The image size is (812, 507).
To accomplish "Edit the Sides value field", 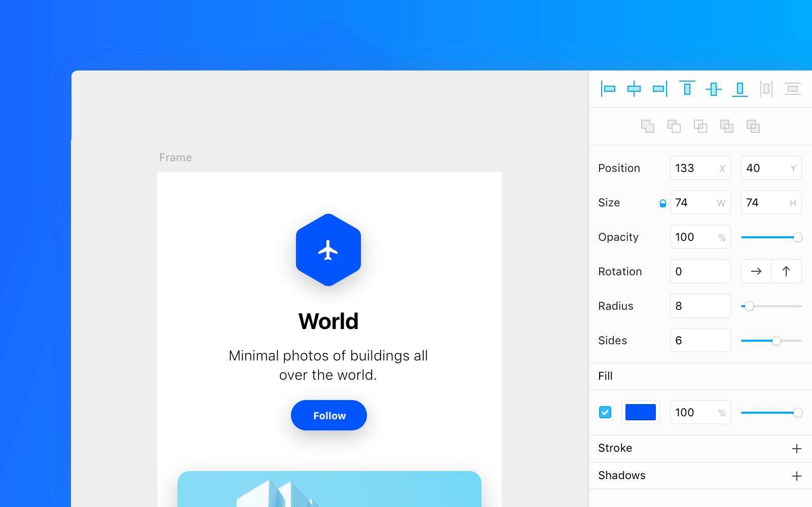I will point(700,340).
